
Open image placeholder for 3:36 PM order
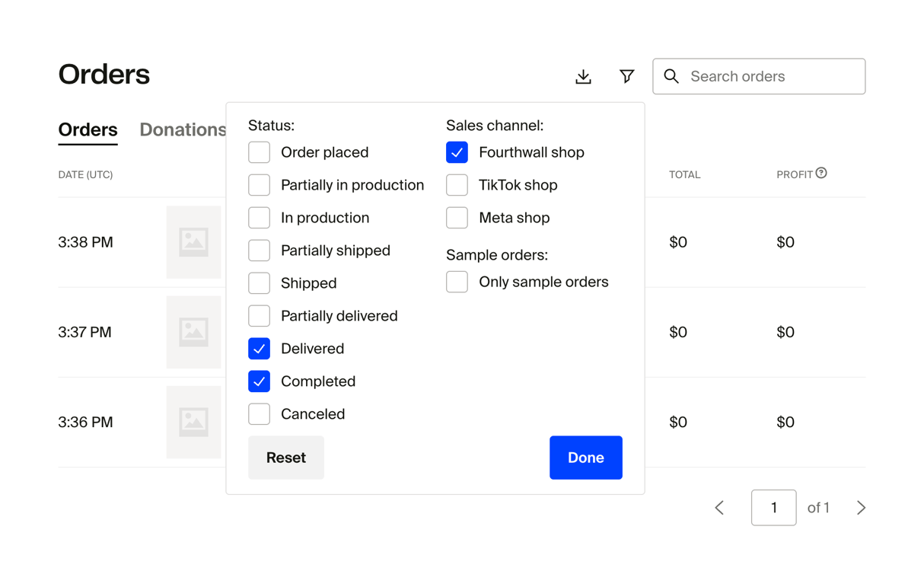193,422
